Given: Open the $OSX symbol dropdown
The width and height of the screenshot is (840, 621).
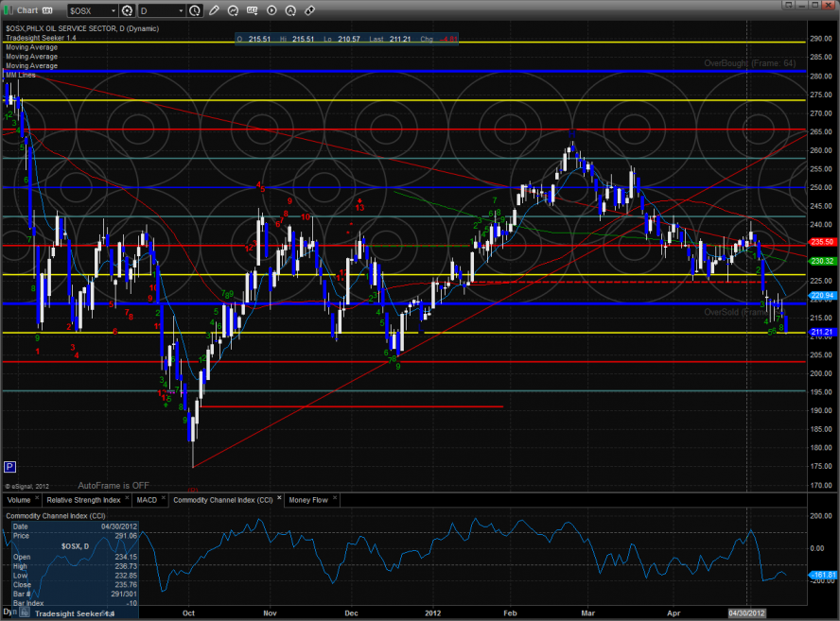Looking at the screenshot, I should [x=113, y=10].
